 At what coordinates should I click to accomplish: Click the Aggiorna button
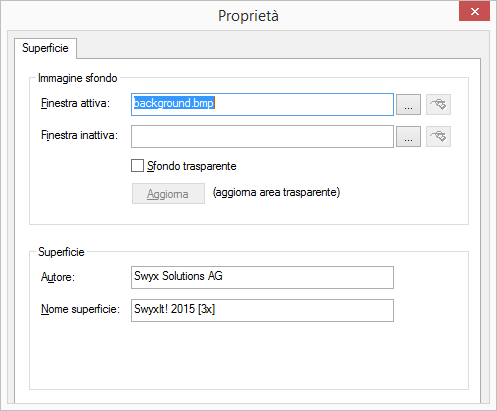(x=168, y=193)
